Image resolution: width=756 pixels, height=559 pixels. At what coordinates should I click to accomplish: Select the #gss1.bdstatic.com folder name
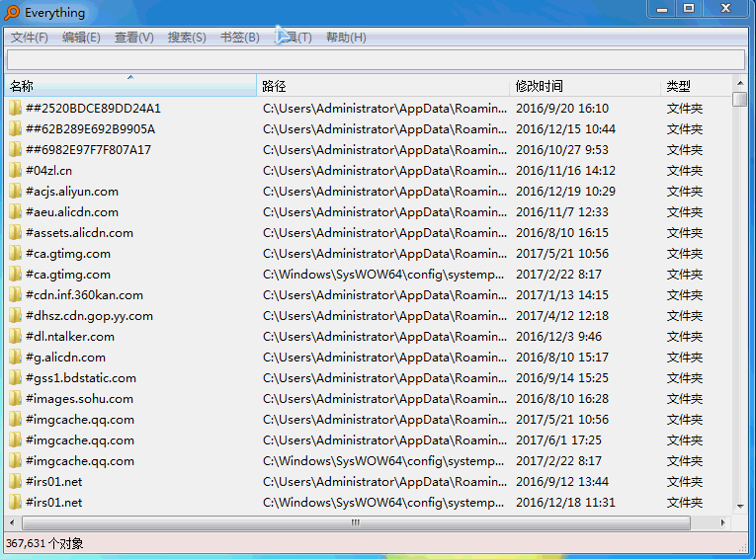coord(81,378)
